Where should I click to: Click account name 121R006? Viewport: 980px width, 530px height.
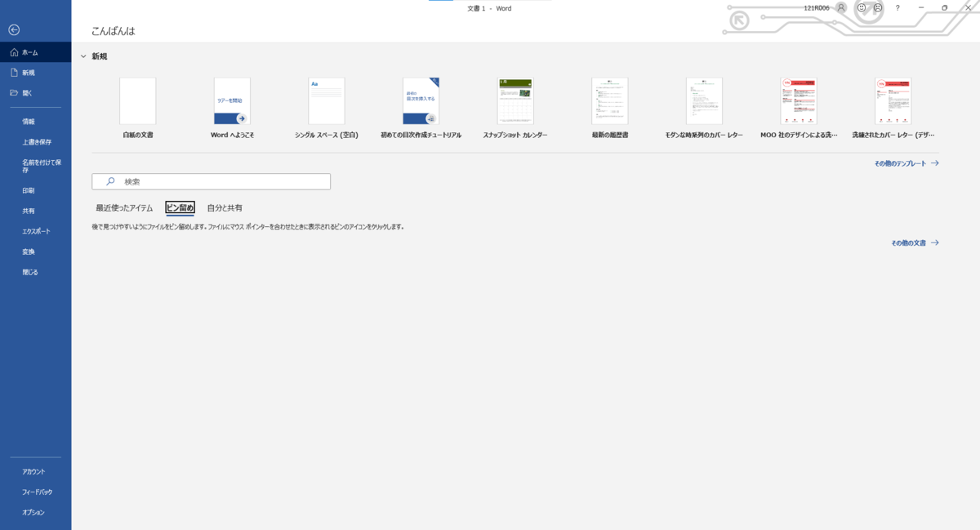click(x=816, y=8)
